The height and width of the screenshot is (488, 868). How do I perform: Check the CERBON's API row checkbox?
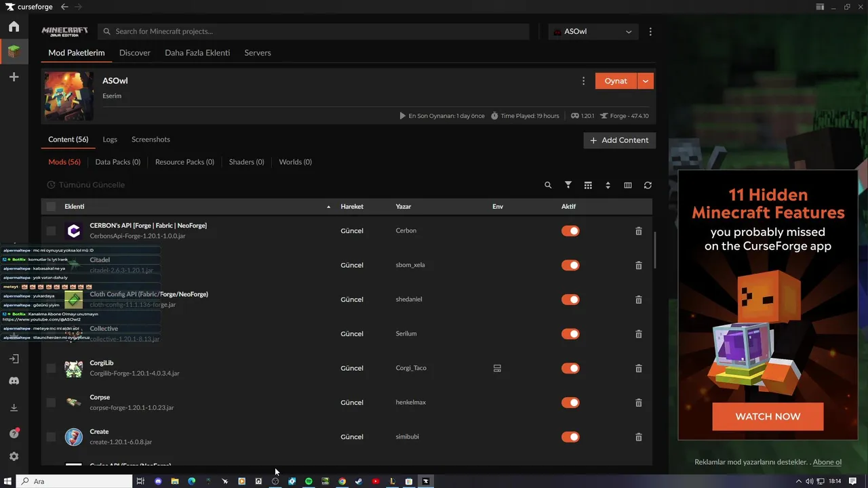click(51, 231)
